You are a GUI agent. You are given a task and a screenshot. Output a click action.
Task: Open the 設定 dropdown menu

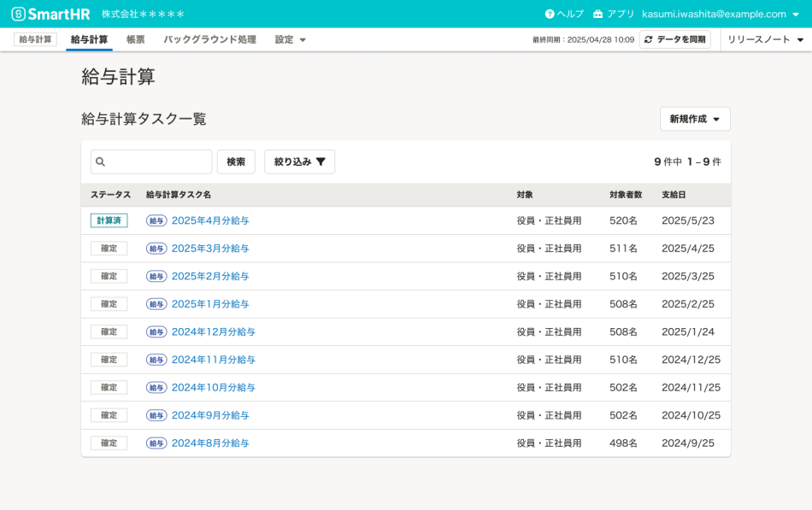(x=290, y=39)
